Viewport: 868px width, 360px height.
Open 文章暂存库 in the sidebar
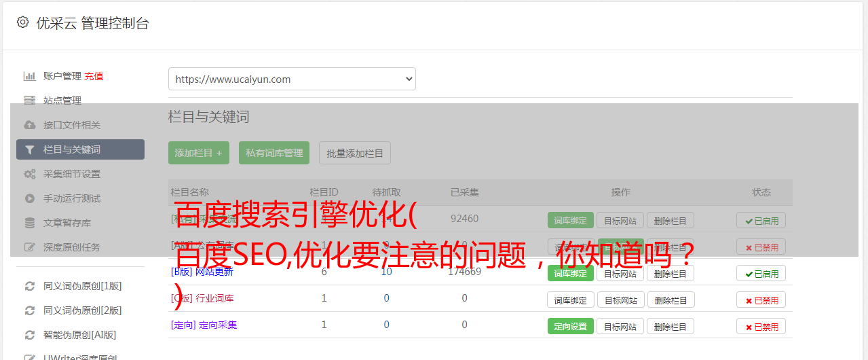(67, 223)
